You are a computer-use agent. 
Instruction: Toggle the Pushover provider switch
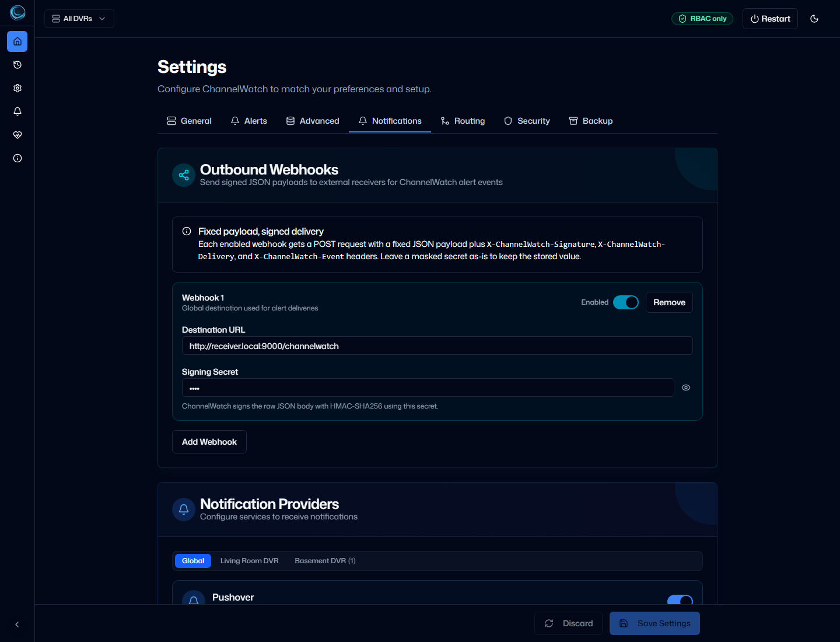pyautogui.click(x=680, y=600)
